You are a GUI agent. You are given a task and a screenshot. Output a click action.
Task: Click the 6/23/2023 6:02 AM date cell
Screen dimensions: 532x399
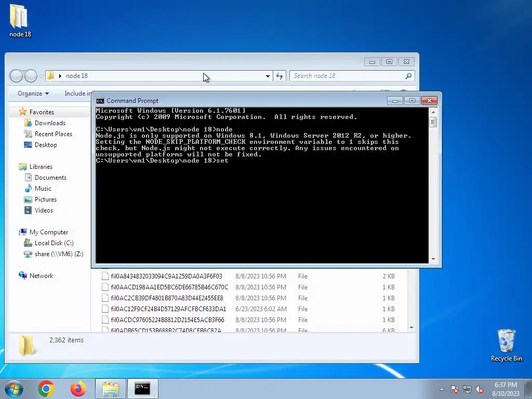pyautogui.click(x=261, y=309)
